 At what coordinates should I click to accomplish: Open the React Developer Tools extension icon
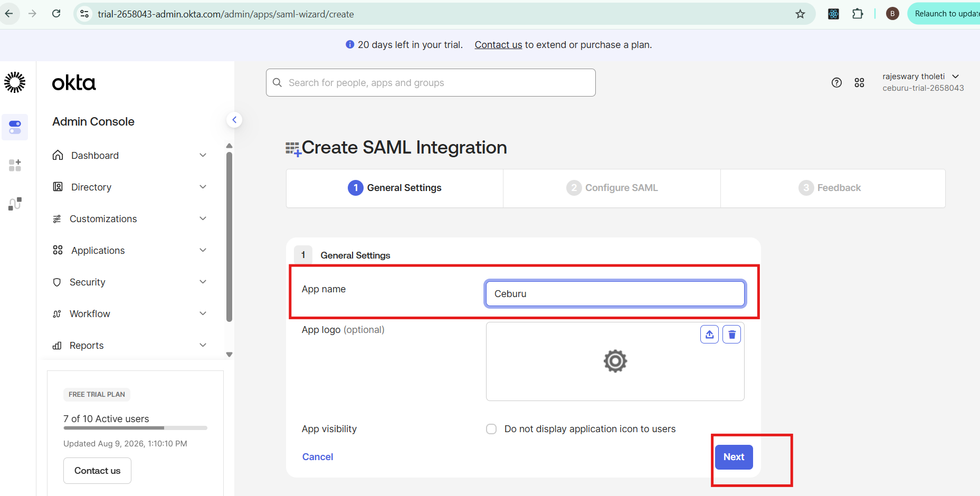pos(834,14)
